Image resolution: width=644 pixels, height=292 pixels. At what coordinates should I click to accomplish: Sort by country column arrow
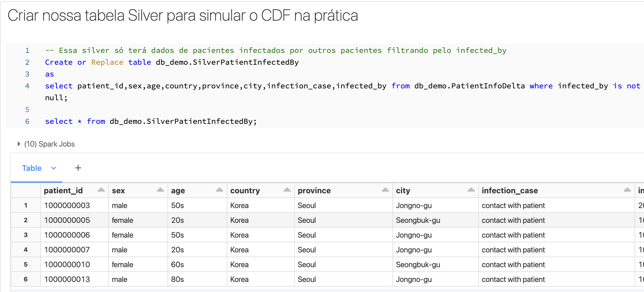pyautogui.click(x=287, y=190)
